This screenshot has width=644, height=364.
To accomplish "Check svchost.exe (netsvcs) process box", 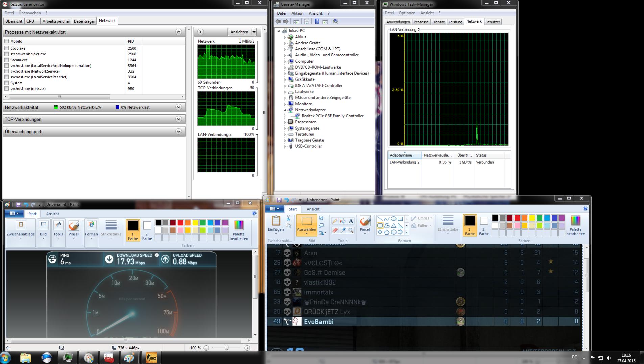I will pyautogui.click(x=7, y=89).
